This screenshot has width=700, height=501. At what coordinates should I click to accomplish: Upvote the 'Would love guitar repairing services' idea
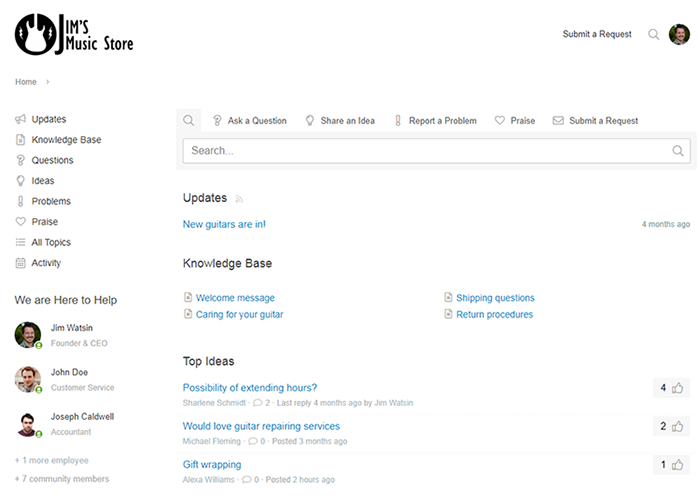click(678, 427)
